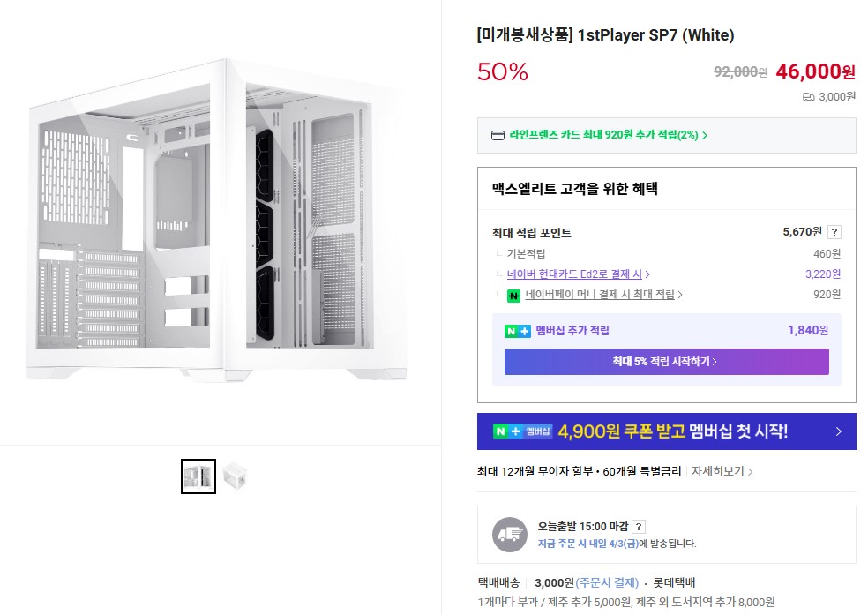The width and height of the screenshot is (868, 615).
Task: Open the 자세히보기 installment details
Action: (722, 471)
